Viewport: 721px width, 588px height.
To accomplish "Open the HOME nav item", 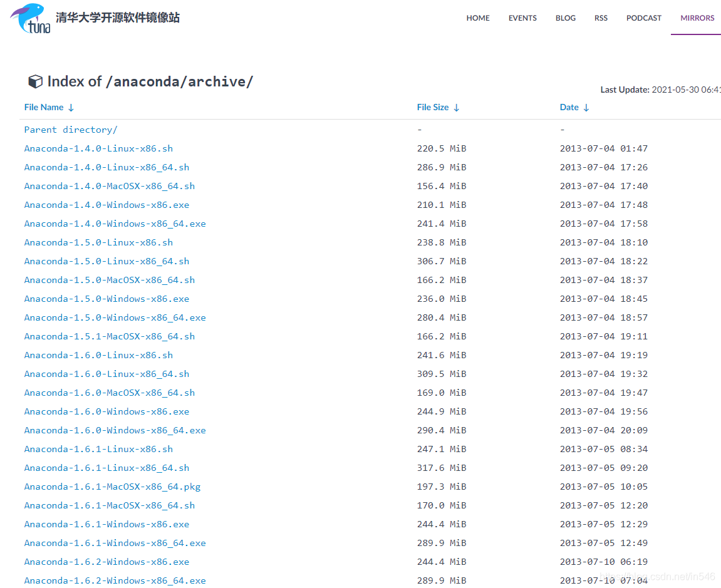I will (x=478, y=18).
